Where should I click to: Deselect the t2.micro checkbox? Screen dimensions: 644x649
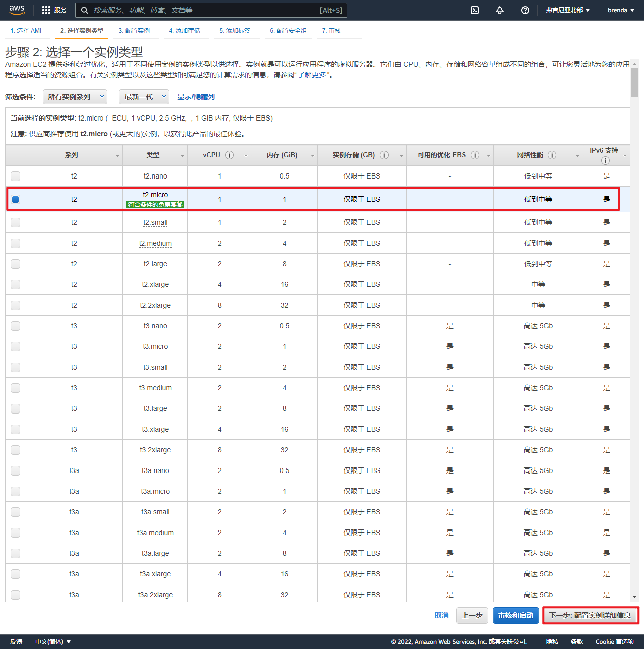(x=16, y=199)
